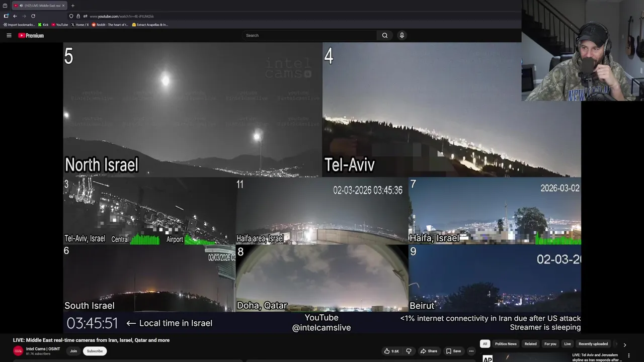Share the live stream
The height and width of the screenshot is (362, 644).
(x=429, y=351)
